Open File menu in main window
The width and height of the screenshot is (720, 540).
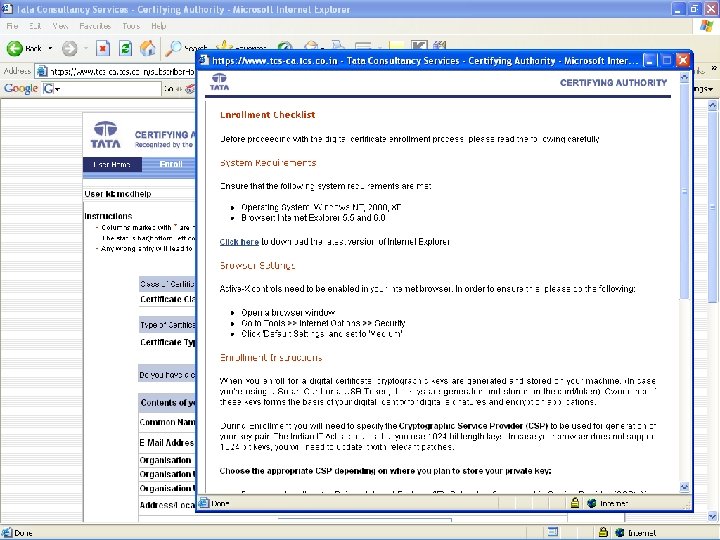pyautogui.click(x=12, y=26)
